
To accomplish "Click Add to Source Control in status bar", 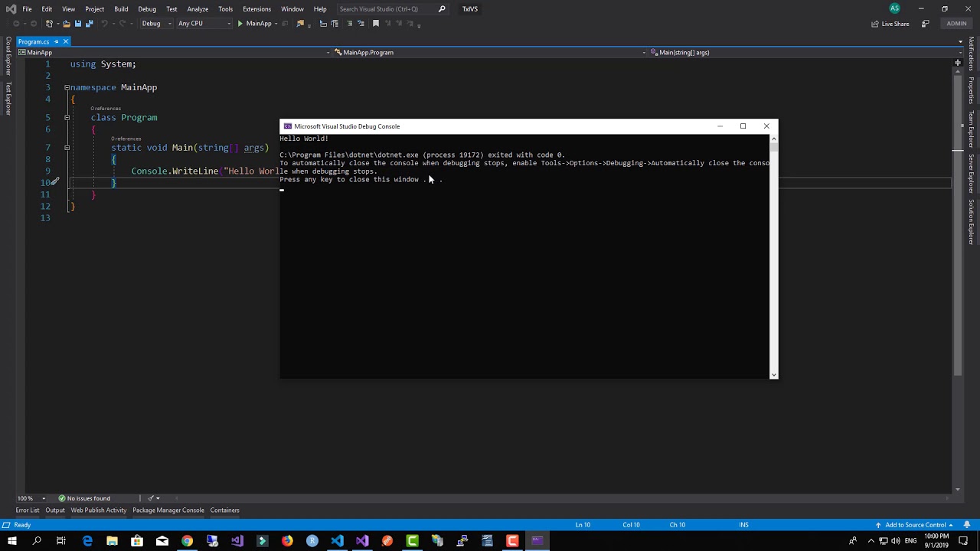I will 914,525.
